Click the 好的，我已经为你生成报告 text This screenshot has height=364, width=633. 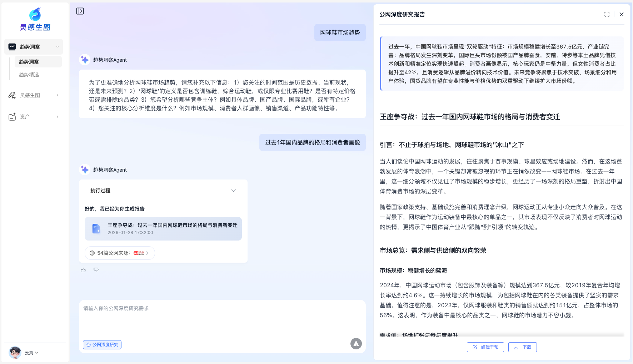point(115,209)
